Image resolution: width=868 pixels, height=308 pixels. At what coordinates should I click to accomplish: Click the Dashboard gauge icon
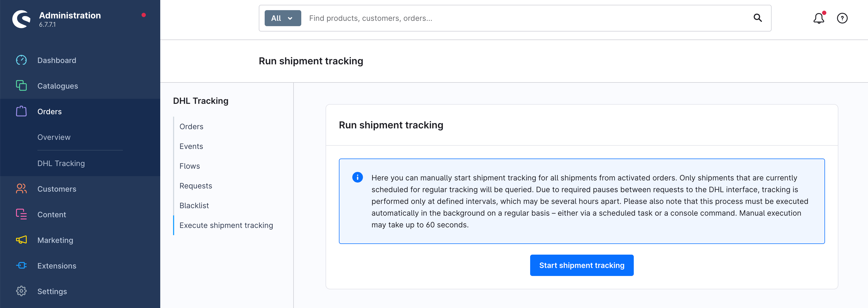tap(21, 60)
